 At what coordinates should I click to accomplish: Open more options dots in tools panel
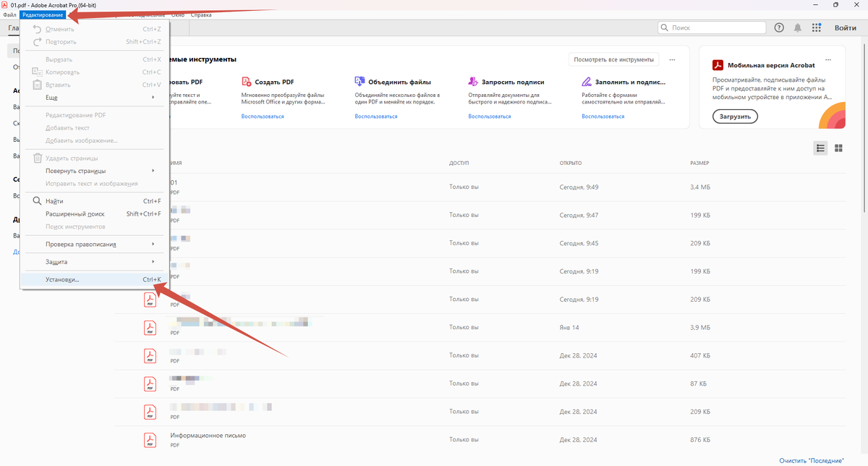tap(673, 59)
